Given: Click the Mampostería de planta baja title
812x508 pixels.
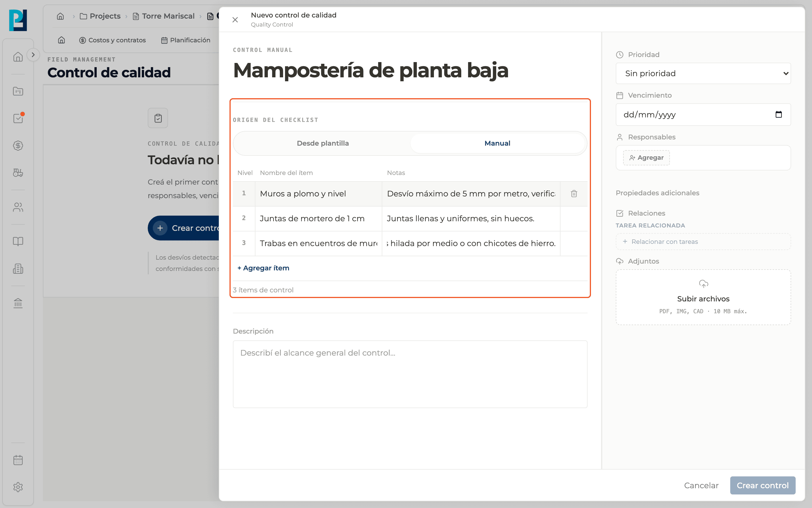Looking at the screenshot, I should [370, 71].
